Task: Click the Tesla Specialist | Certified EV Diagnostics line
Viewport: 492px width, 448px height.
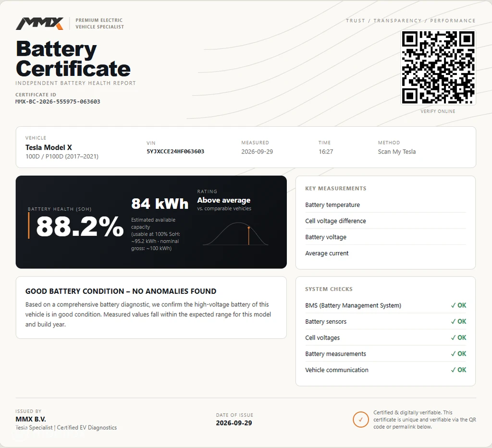Action: [x=66, y=428]
